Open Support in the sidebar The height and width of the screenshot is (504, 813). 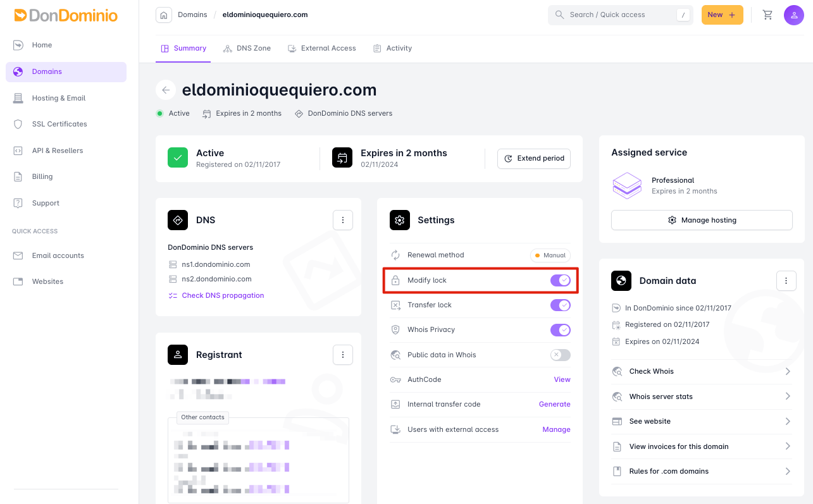(x=66, y=203)
